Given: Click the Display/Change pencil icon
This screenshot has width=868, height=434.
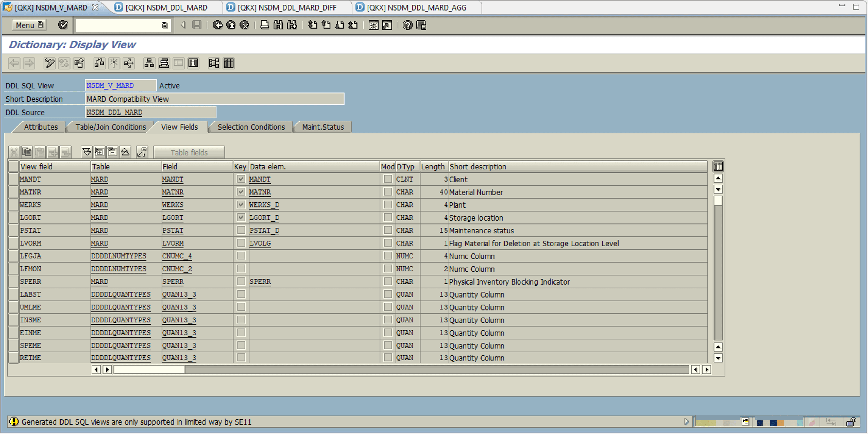Looking at the screenshot, I should [x=49, y=63].
